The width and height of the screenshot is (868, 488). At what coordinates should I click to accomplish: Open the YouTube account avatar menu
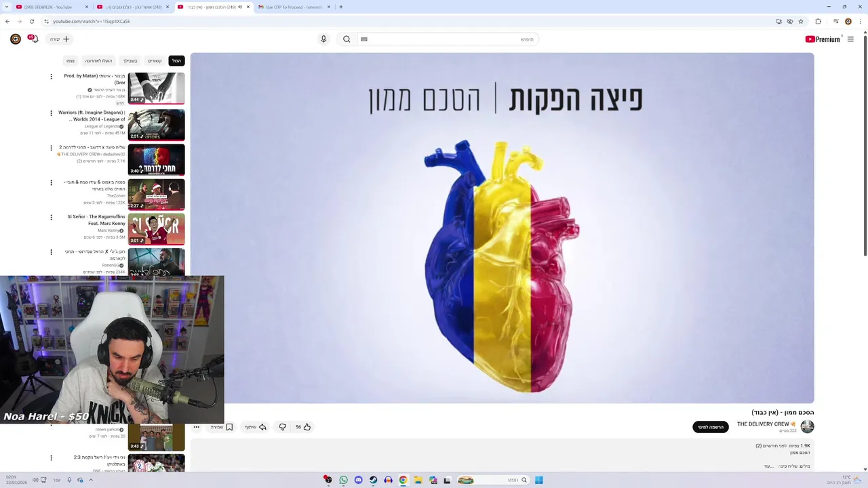click(16, 39)
